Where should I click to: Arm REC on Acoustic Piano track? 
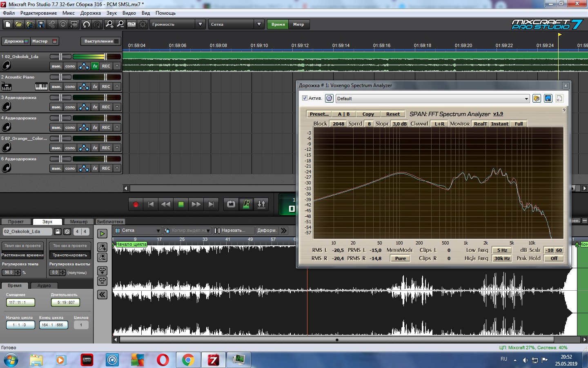[x=106, y=87]
